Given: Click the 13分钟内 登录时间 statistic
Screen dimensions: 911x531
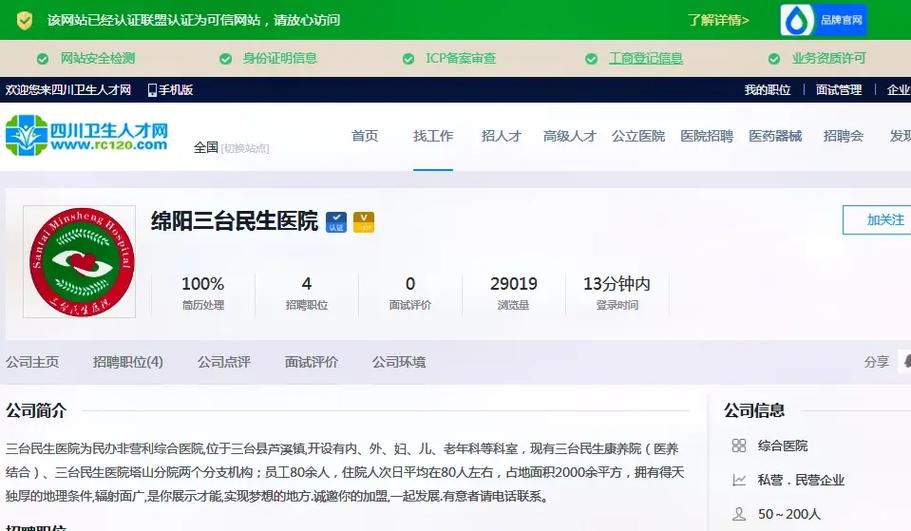Looking at the screenshot, I should (x=617, y=293).
